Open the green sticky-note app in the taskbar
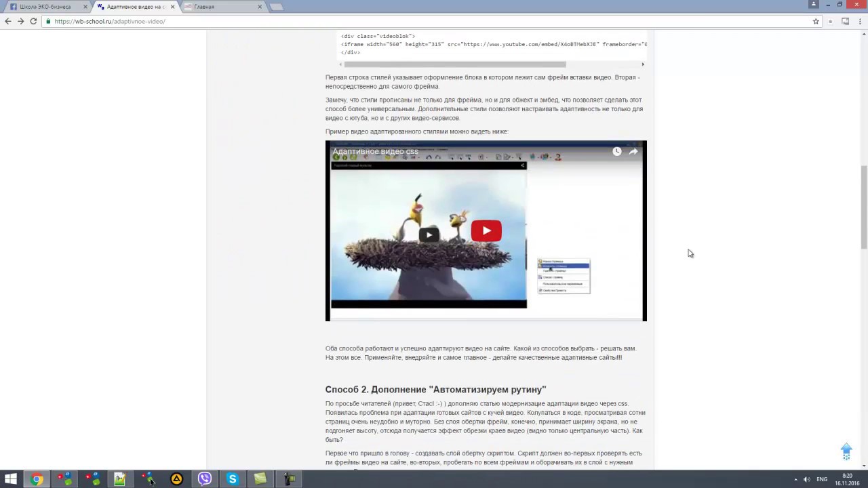Screen dimensions: 868x488 pos(260,479)
